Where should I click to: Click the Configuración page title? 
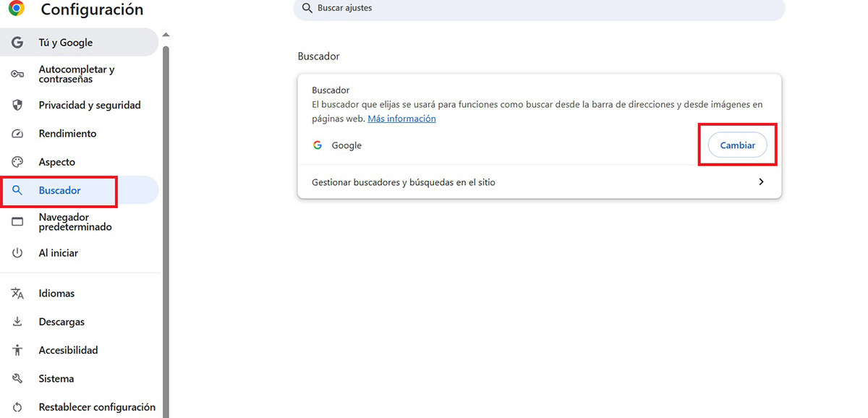click(x=92, y=9)
